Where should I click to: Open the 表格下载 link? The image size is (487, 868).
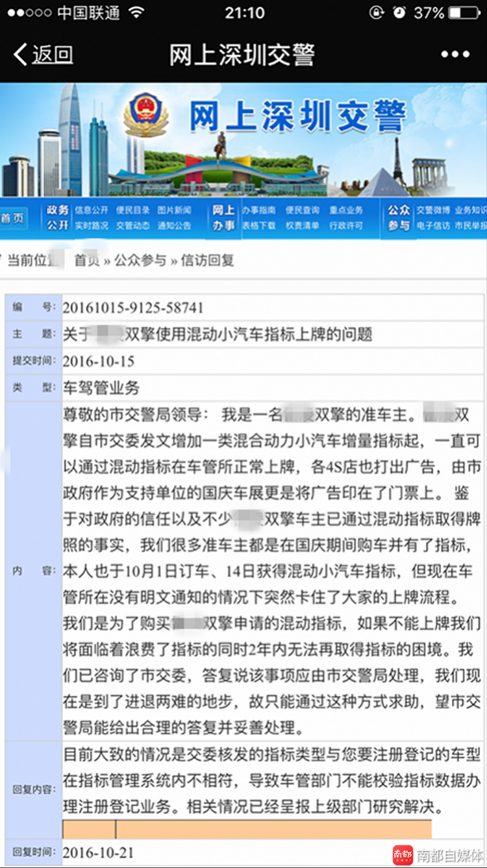[258, 226]
